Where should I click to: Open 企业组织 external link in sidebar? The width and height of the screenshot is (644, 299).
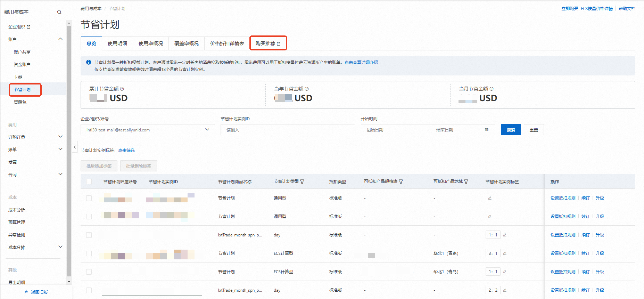(19, 27)
